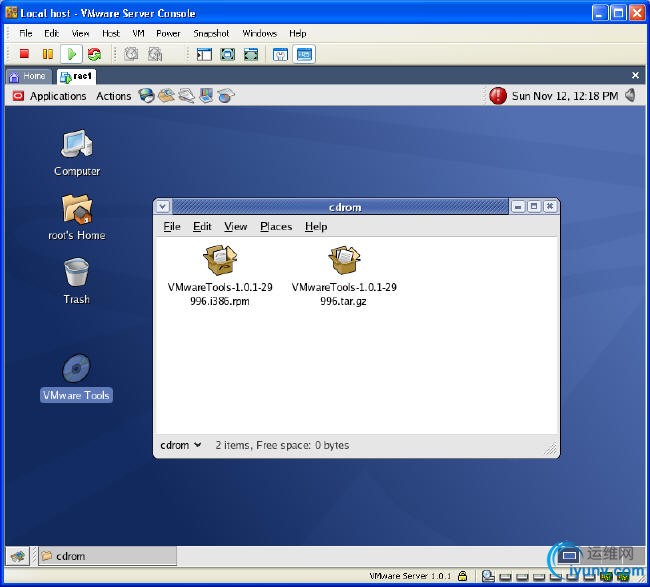Open VMware Windows menu

(260, 34)
